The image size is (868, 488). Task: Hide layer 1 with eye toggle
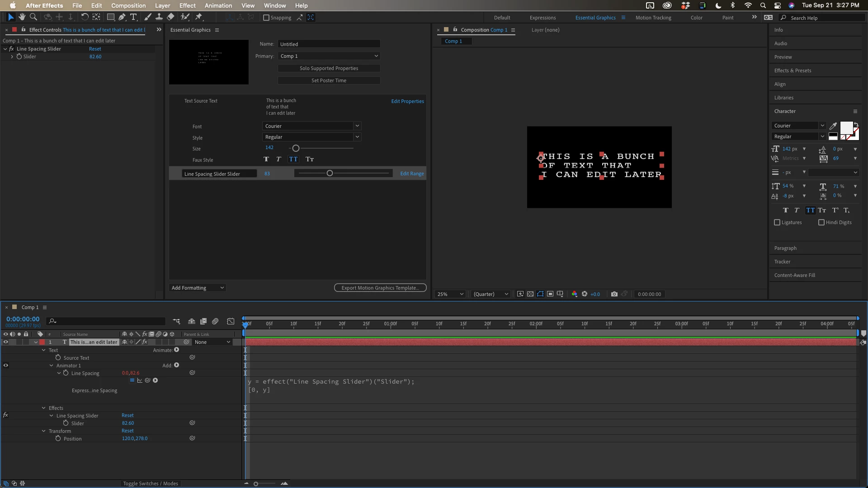coord(6,342)
